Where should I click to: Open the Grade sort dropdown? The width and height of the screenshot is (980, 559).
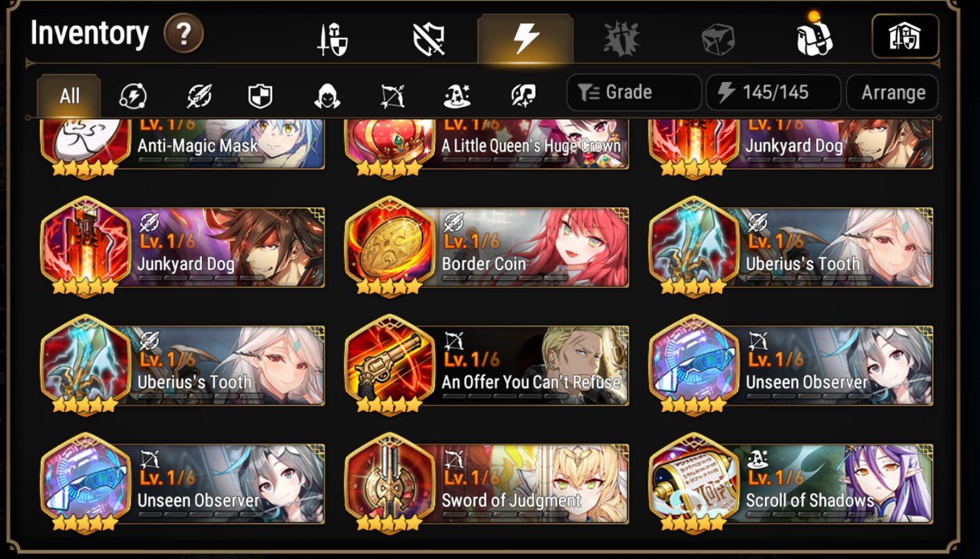[x=634, y=92]
